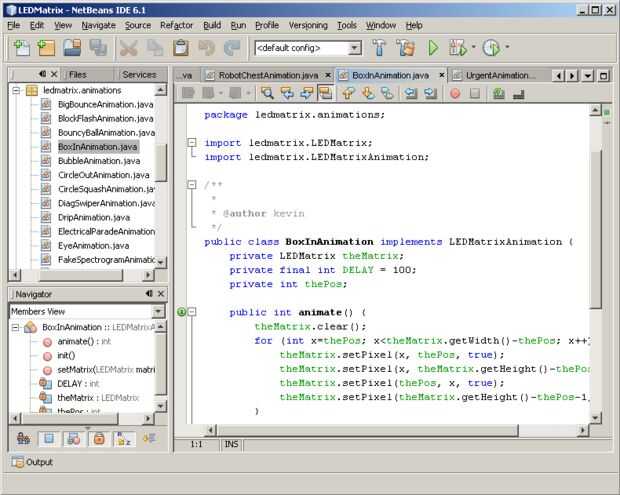Screen dimensions: 620x495
Task: Collapse the import statements code fold
Action: pyautogui.click(x=192, y=142)
